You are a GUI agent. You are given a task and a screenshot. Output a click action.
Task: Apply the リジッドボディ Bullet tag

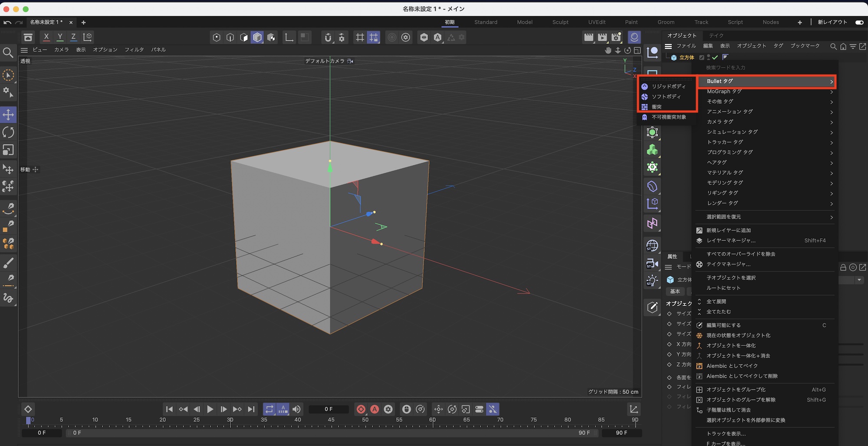668,86
